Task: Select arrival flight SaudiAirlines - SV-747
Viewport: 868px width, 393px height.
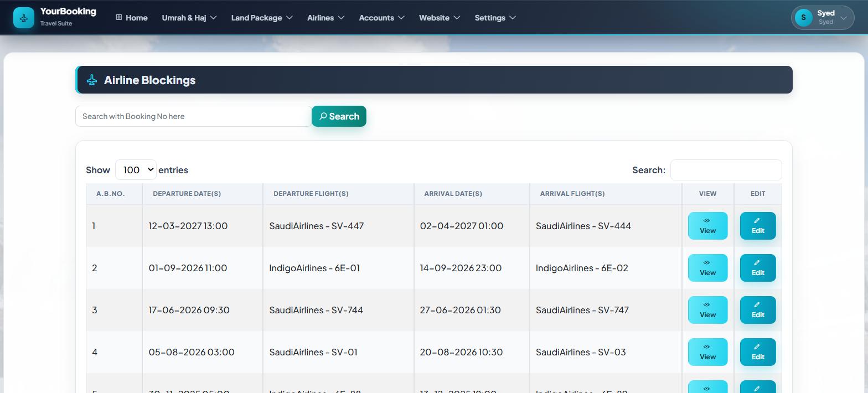Action: [x=582, y=310]
